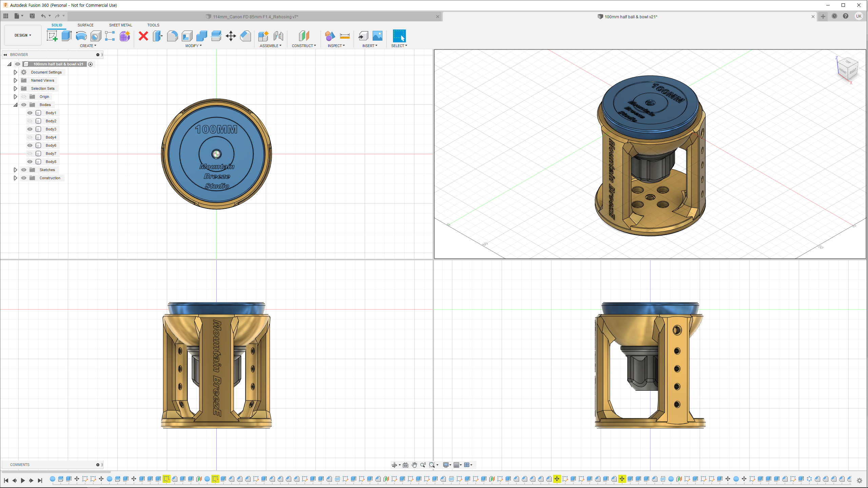Viewport: 868px width, 488px height.
Task: Open the CONSTRUCT menu label
Action: pyautogui.click(x=303, y=46)
